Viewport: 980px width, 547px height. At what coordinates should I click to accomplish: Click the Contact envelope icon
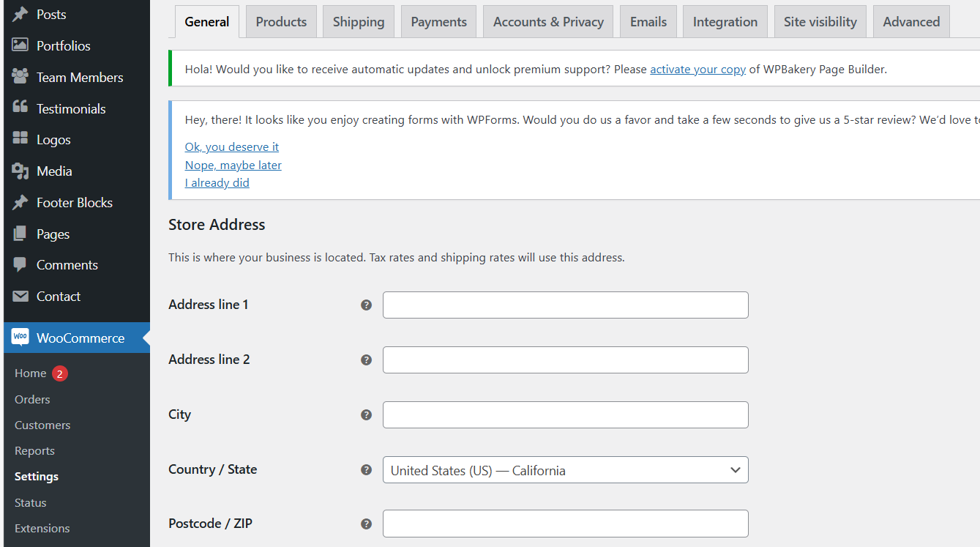tap(20, 297)
